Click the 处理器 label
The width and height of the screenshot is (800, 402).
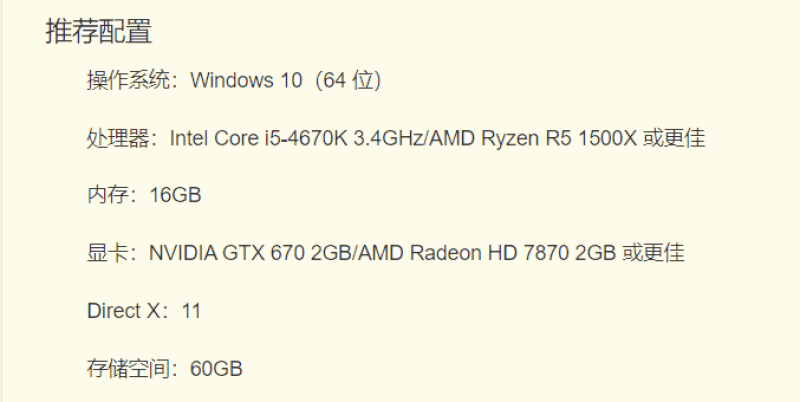click(118, 138)
